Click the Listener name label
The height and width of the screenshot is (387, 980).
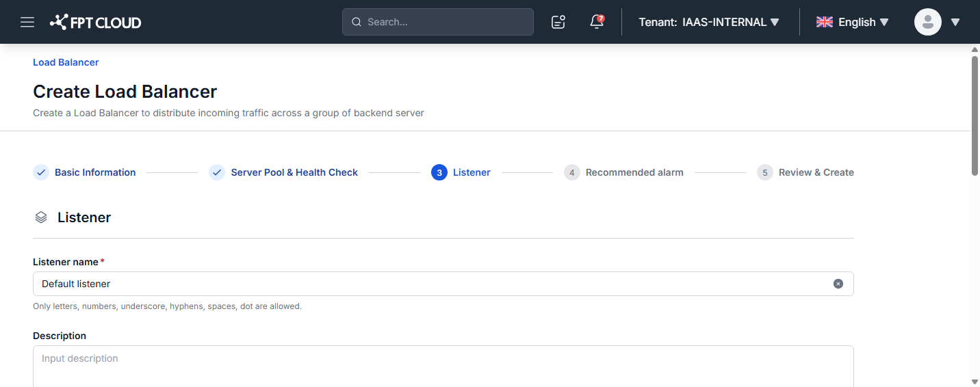[66, 262]
